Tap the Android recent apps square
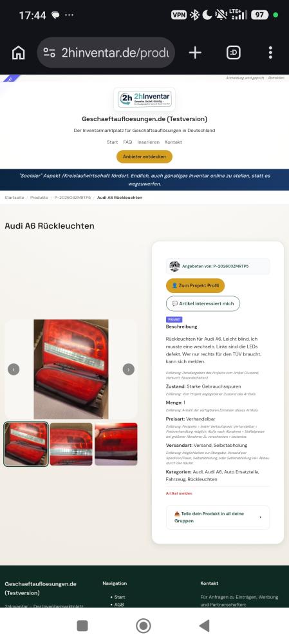Image resolution: width=289 pixels, height=644 pixels. (82, 625)
